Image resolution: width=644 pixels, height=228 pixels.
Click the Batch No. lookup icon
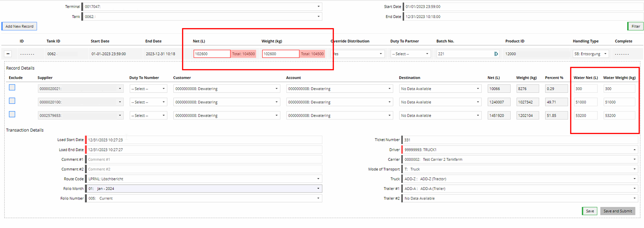tap(496, 54)
